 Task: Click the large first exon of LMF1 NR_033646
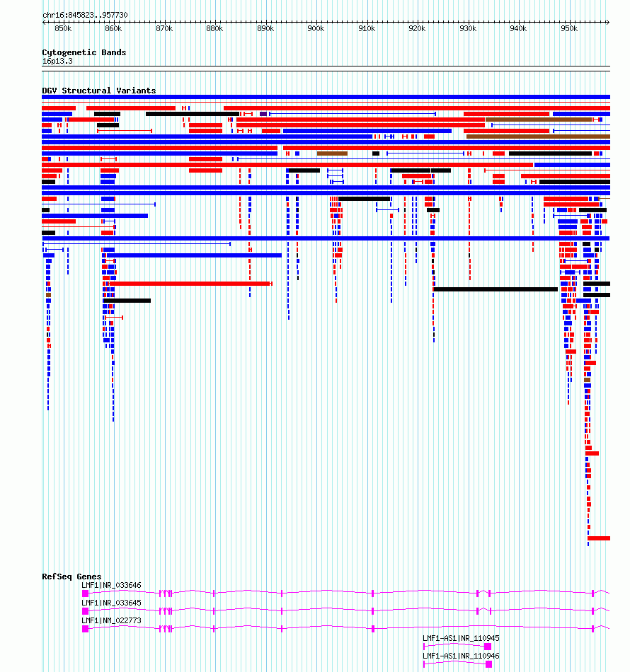[x=86, y=593]
